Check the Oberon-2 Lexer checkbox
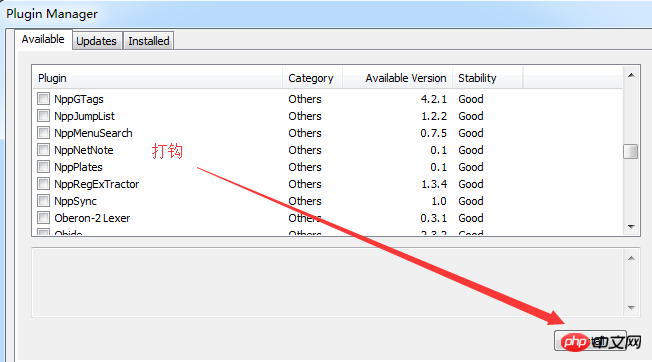Screen dimensions: 652x362 (x=43, y=218)
